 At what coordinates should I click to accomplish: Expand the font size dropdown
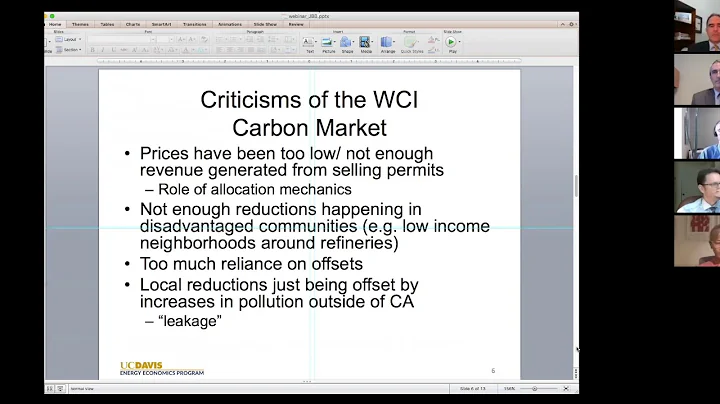point(171,39)
